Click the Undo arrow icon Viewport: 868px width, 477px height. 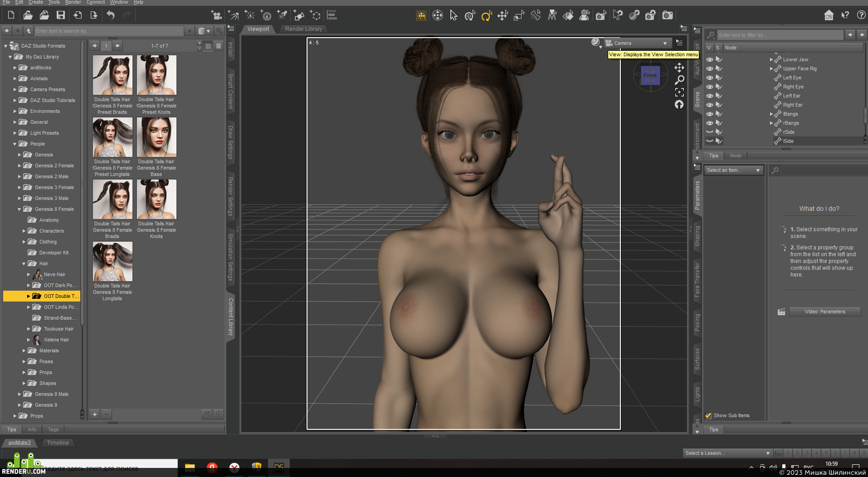[x=111, y=15]
